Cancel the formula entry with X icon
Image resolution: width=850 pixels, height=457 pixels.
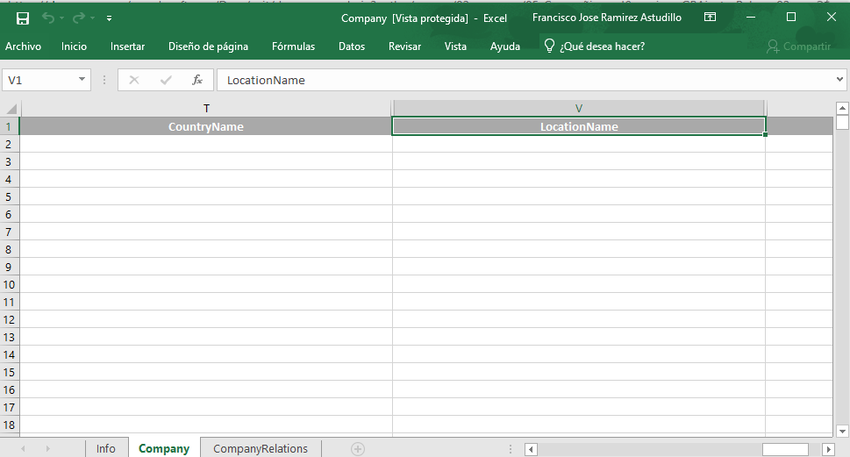tap(134, 80)
